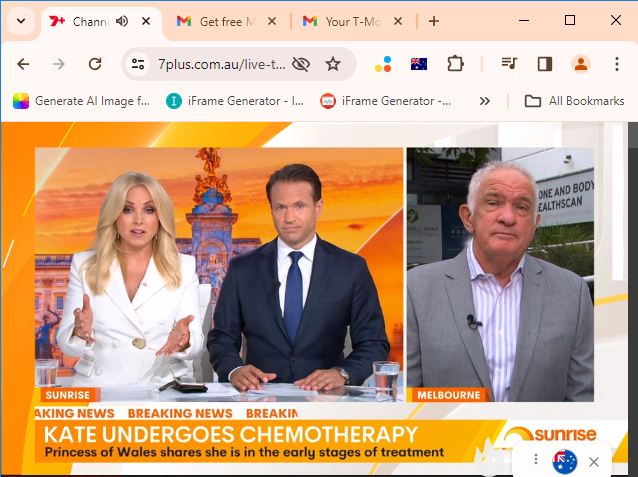Click the live Sunrise video stream
Viewport: 638px width, 477px height.
click(x=314, y=298)
